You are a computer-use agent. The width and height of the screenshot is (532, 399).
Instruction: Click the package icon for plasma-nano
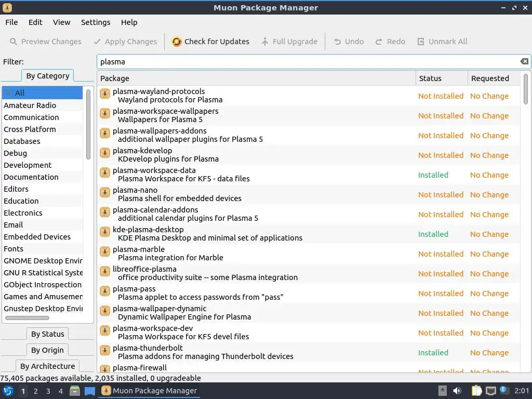(105, 192)
